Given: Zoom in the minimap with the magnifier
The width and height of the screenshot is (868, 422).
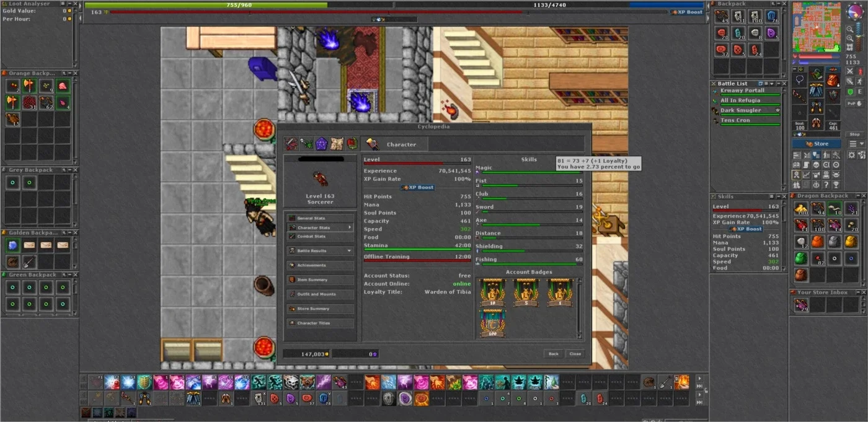Looking at the screenshot, I should pyautogui.click(x=850, y=38).
